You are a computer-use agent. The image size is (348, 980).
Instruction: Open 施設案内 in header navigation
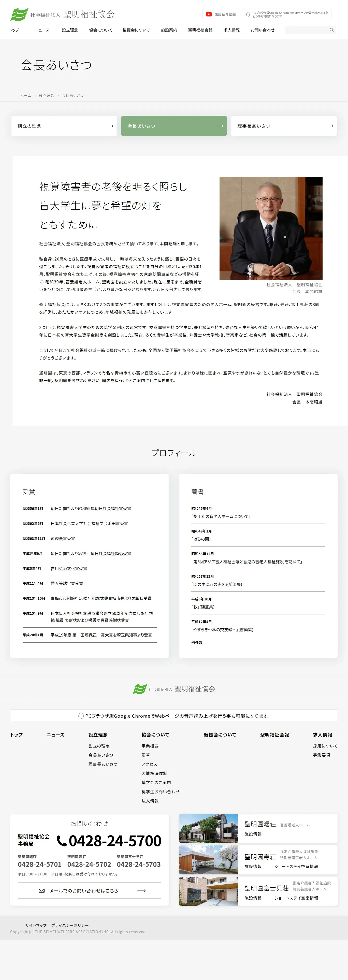[x=169, y=30]
